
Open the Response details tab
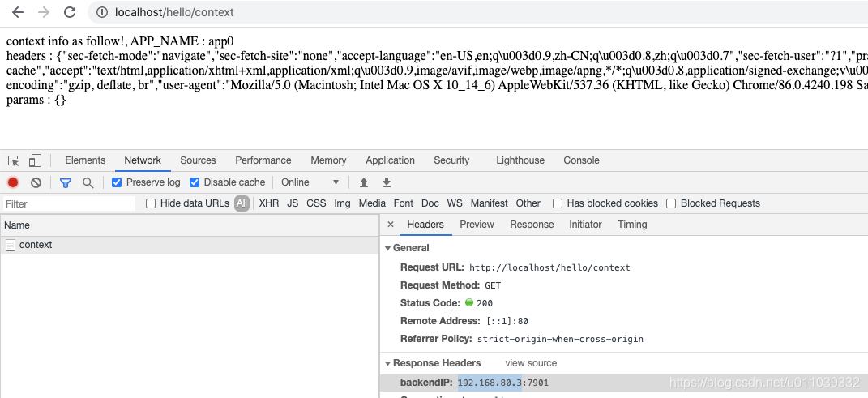(x=532, y=225)
